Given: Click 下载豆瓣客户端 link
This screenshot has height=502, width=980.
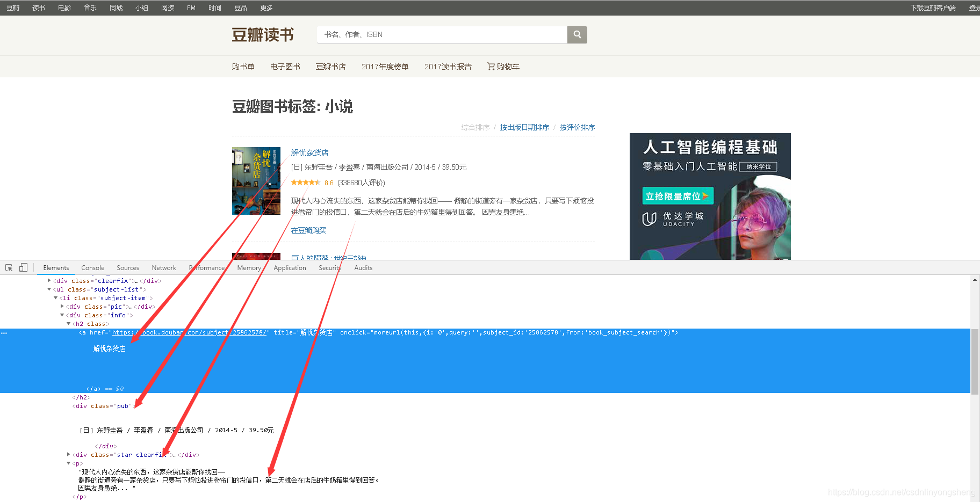Looking at the screenshot, I should pos(933,8).
